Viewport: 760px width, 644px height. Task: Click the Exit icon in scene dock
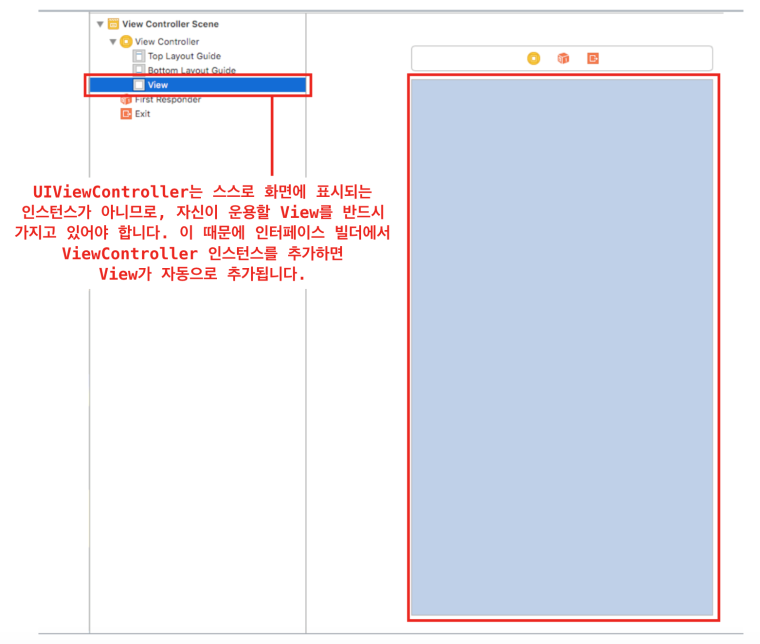point(593,59)
